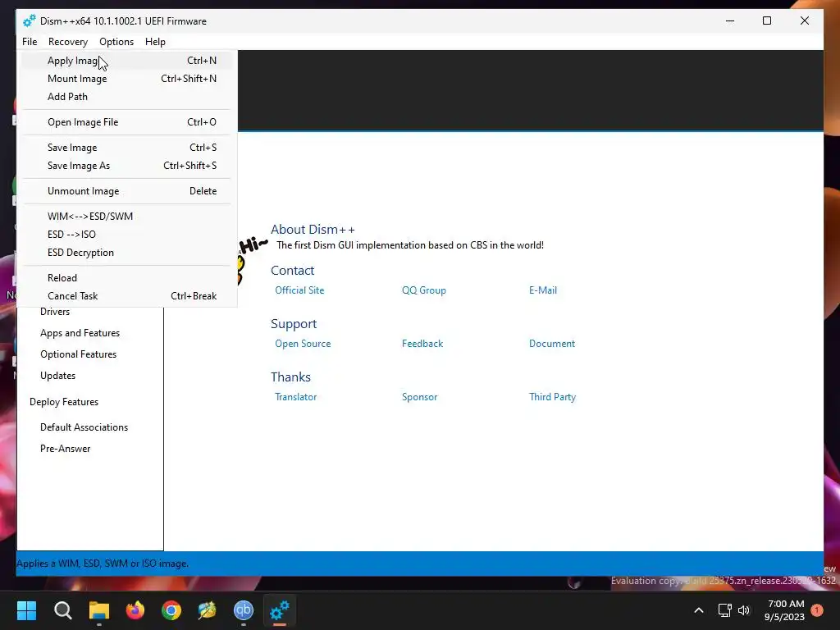Open the qBittorrent taskbar icon
Image resolution: width=840 pixels, height=630 pixels.
(x=244, y=609)
